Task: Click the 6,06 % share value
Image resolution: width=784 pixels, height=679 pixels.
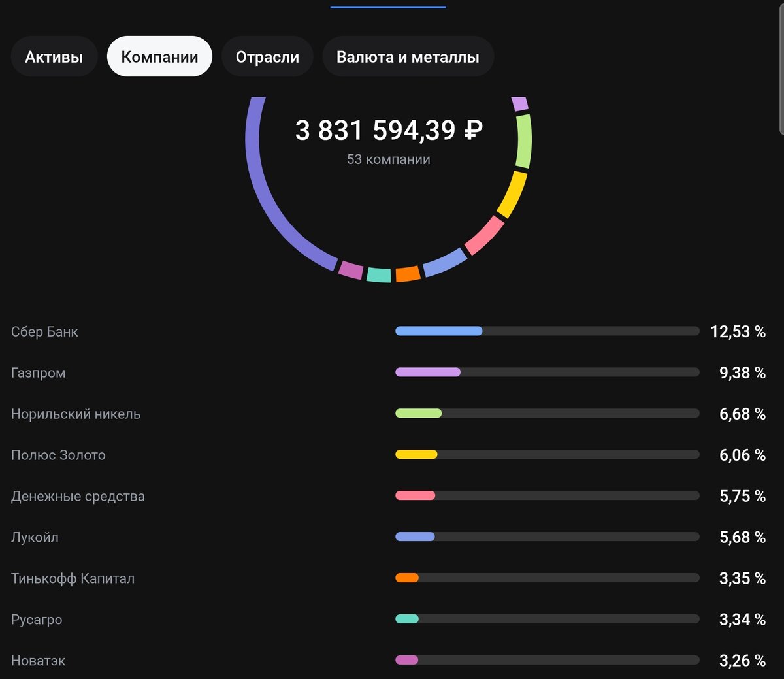Action: point(743,455)
